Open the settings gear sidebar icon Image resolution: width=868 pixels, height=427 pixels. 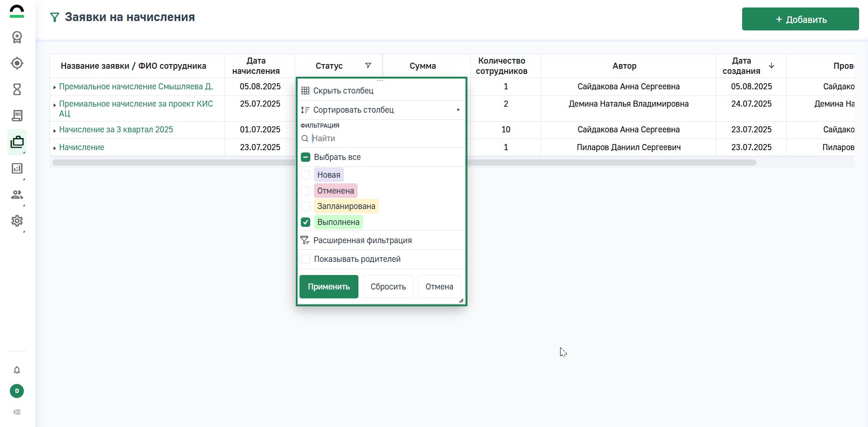coord(17,221)
